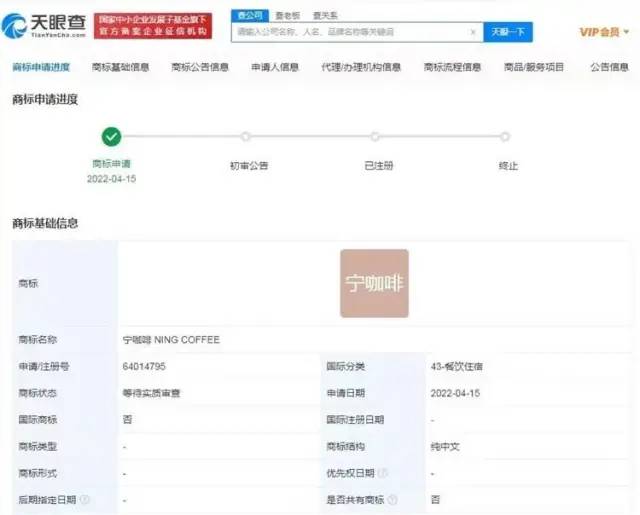This screenshot has width=640, height=515.
Task: Click the 初审公告 progress circle
Action: coord(245,137)
